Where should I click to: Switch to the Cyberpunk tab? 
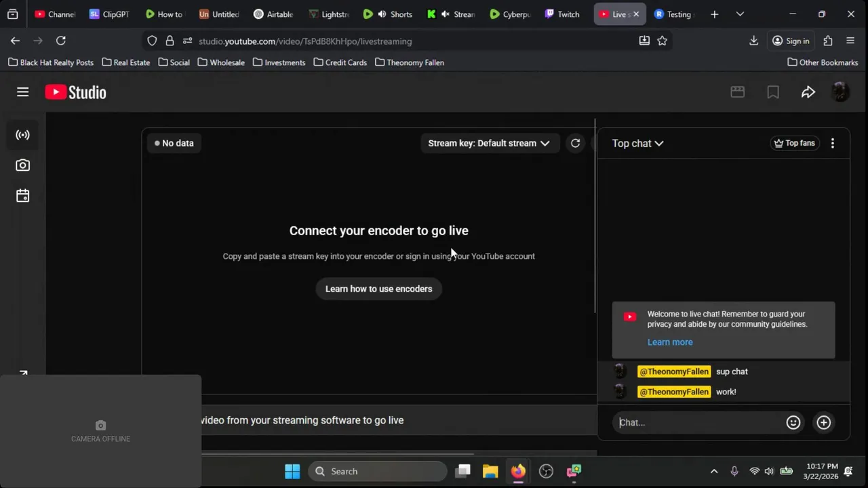click(x=509, y=14)
